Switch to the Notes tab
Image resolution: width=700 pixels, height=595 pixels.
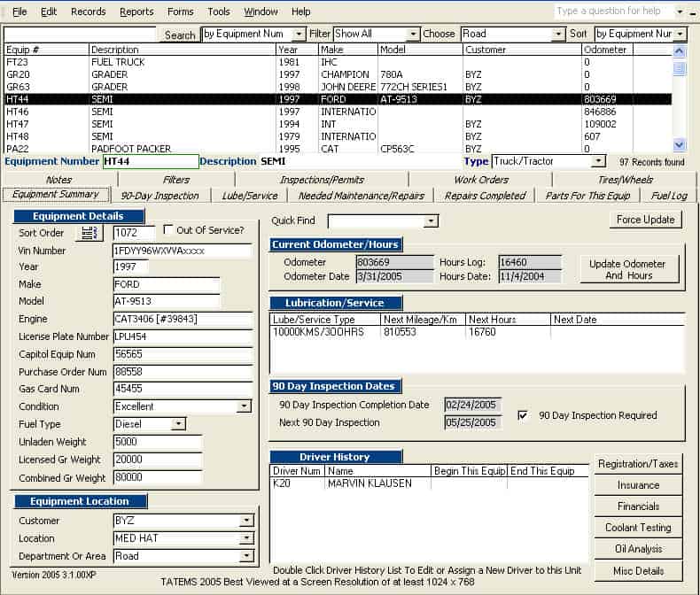tap(59, 180)
